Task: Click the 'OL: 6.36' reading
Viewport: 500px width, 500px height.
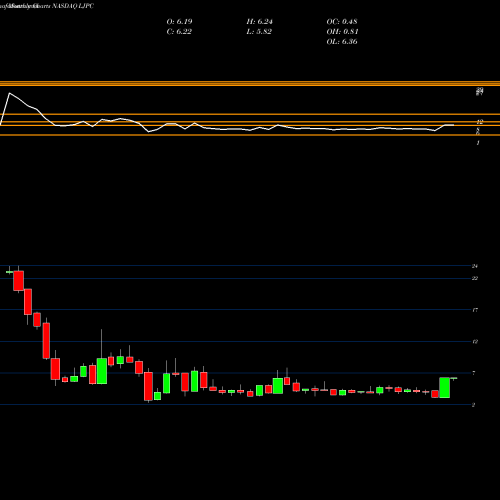Action: point(342,42)
